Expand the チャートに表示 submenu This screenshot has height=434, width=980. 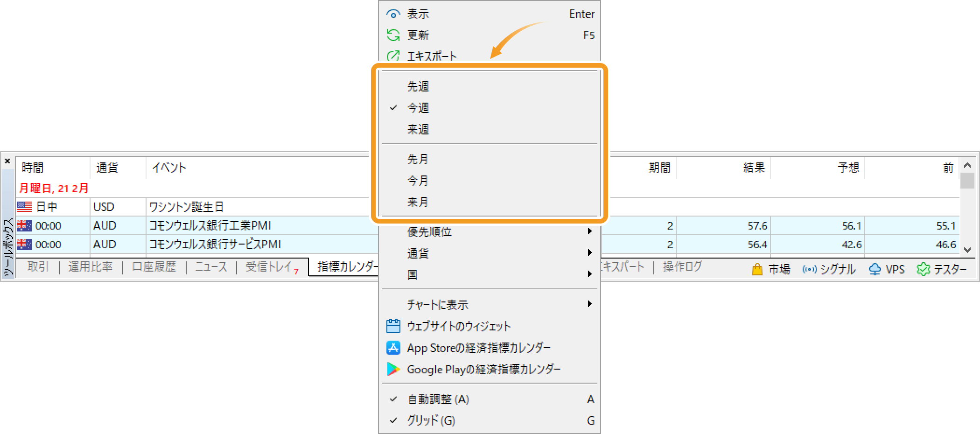[490, 305]
